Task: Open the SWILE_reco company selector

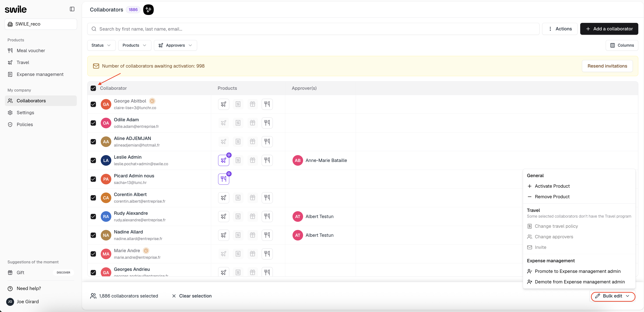Action: 41,24
